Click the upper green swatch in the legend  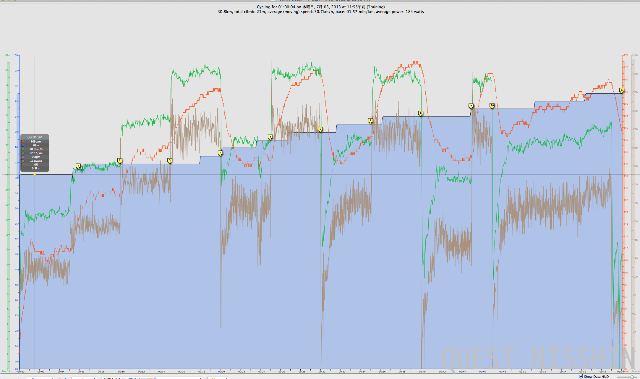(22, 149)
